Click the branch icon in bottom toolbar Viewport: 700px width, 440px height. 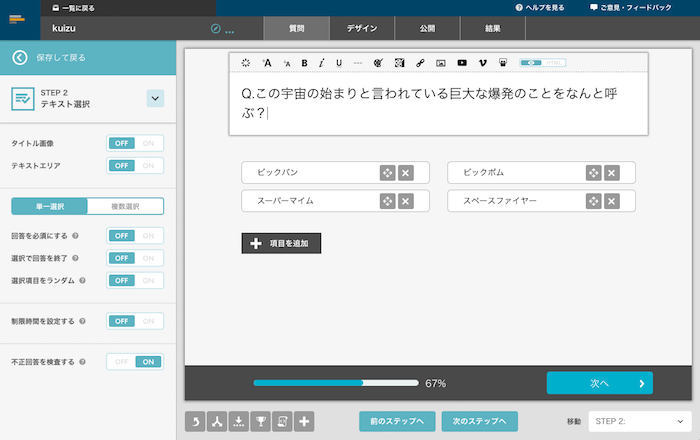pos(217,421)
